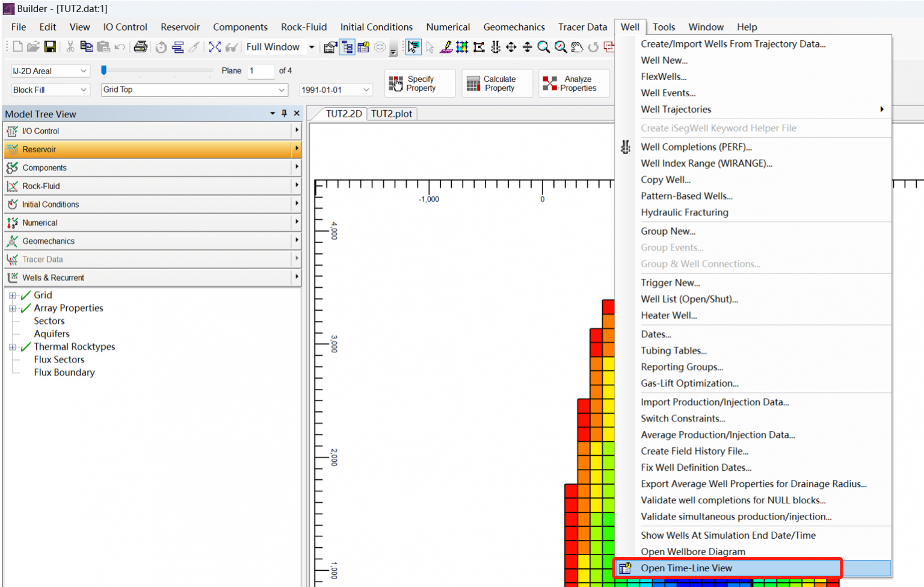Click the Copy icon in toolbar
924x587 pixels.
click(87, 47)
